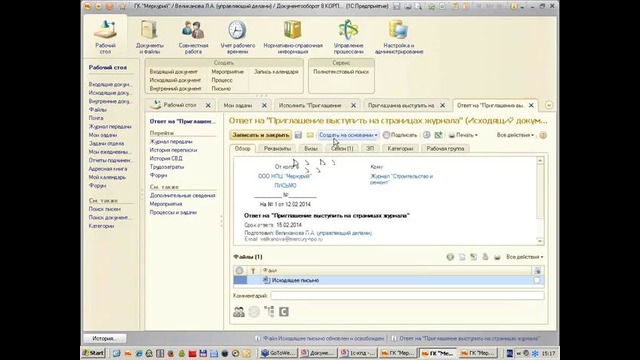The height and width of the screenshot is (360, 640).
Task: Open Трудозатраты link
Action: [x=167, y=167]
